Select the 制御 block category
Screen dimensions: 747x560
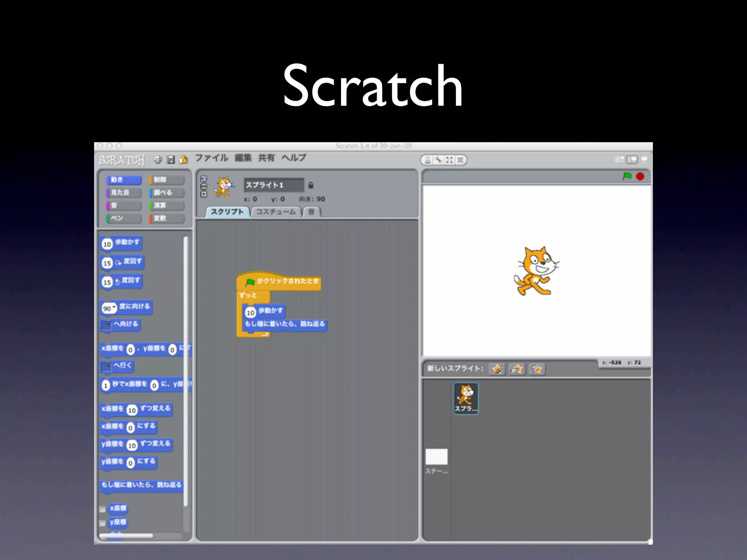pyautogui.click(x=167, y=180)
